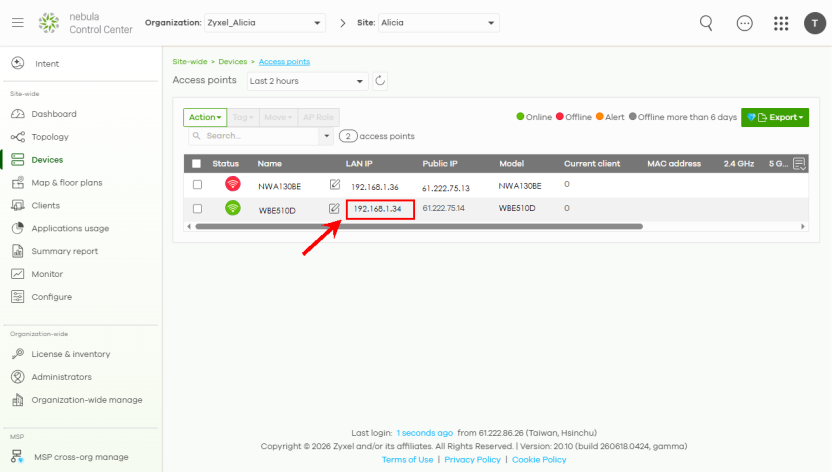Click the Devices breadcrumb link
Screen dimensions: 832x472
click(x=232, y=62)
